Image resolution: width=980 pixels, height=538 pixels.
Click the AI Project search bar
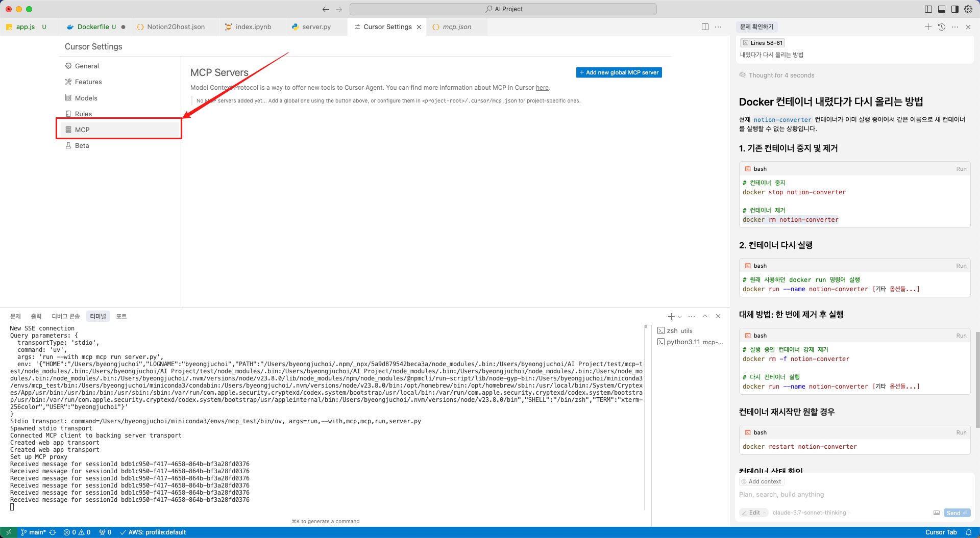pyautogui.click(x=503, y=9)
